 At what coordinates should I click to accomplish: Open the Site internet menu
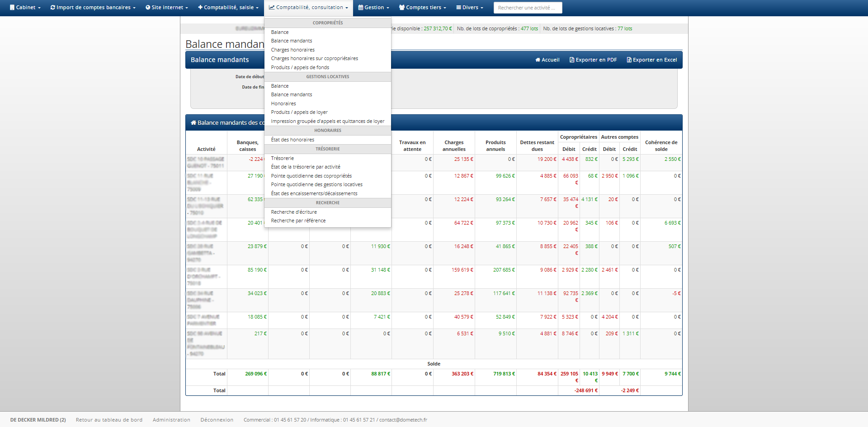[x=167, y=8]
